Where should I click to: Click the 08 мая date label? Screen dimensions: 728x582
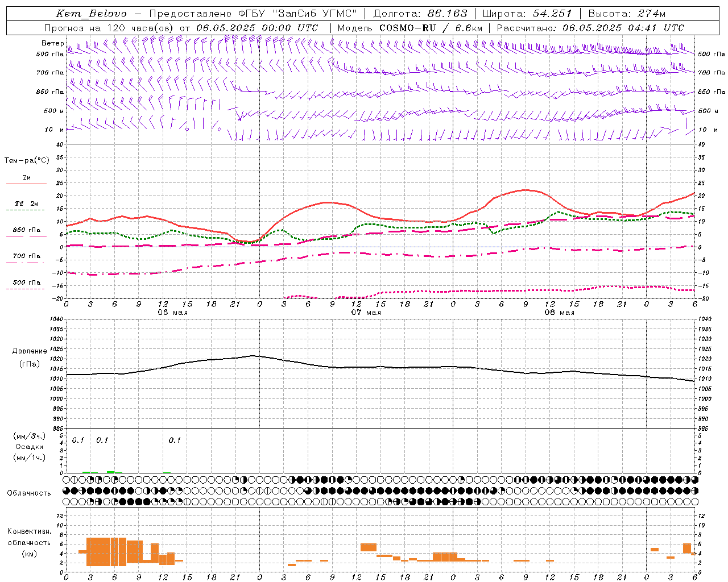[559, 312]
